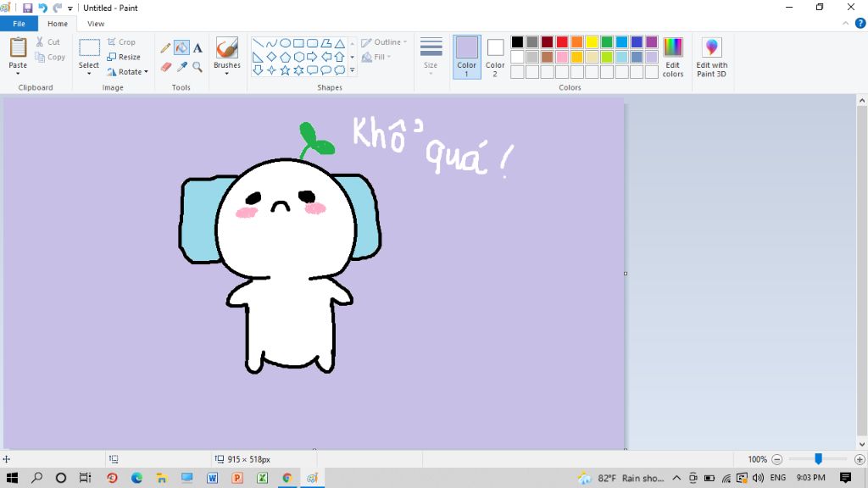The width and height of the screenshot is (868, 488).
Task: Zoom out with the minus button
Action: [x=776, y=459]
